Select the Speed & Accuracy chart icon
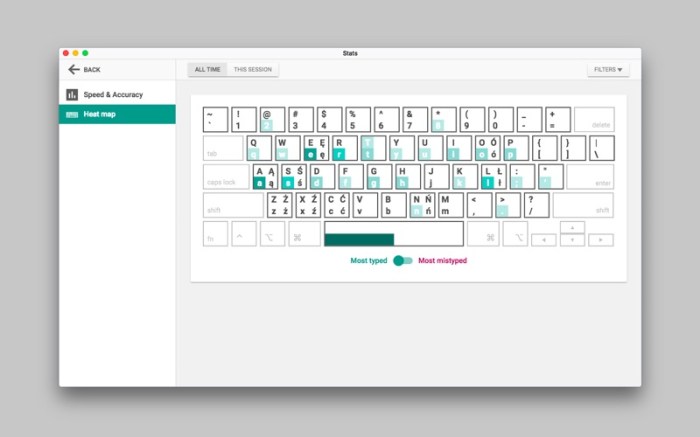The width and height of the screenshot is (700, 437). pos(72,95)
